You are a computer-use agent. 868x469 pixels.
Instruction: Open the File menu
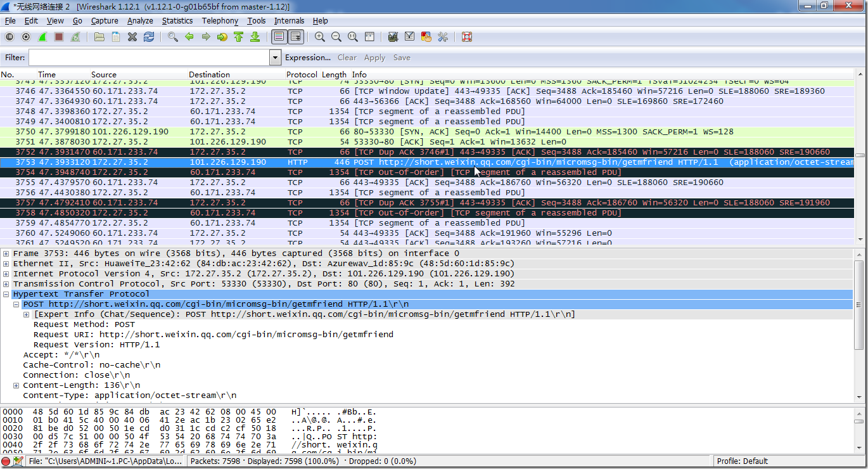tap(10, 21)
